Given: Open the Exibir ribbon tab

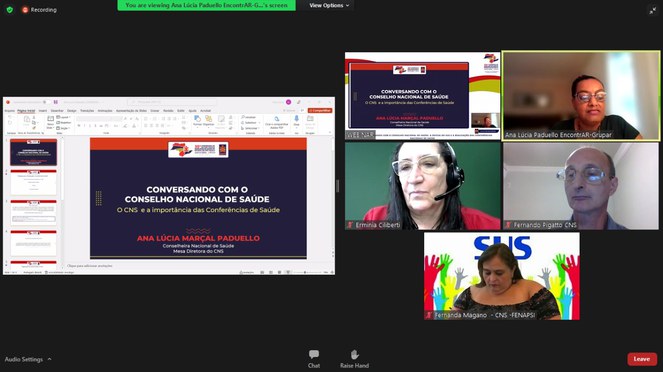Looking at the screenshot, I should [x=181, y=111].
